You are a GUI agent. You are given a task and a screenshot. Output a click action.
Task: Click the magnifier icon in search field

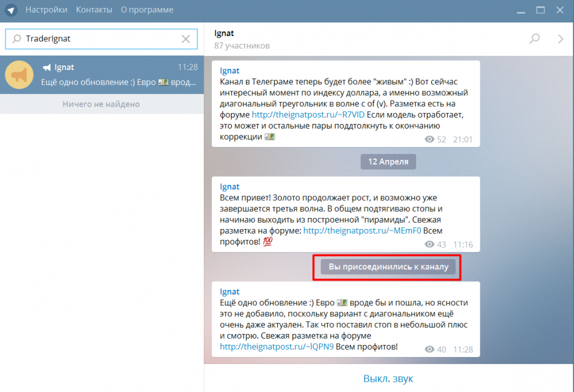pyautogui.click(x=17, y=39)
